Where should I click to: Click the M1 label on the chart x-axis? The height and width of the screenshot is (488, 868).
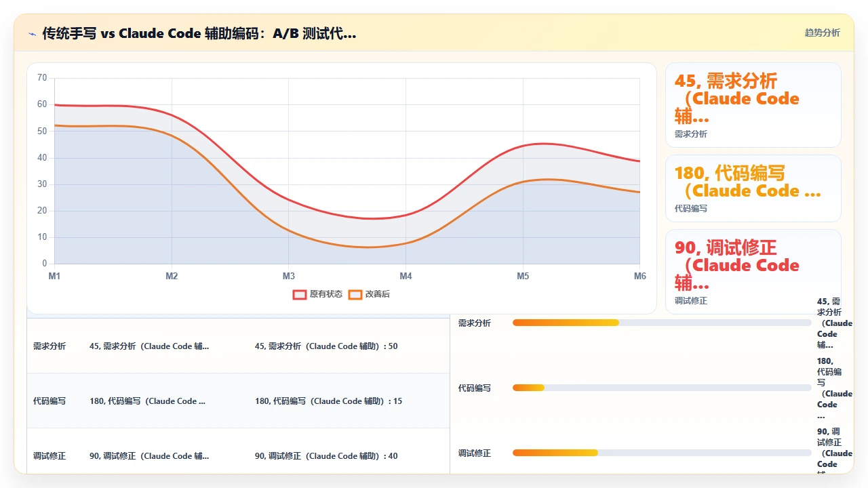click(x=54, y=277)
